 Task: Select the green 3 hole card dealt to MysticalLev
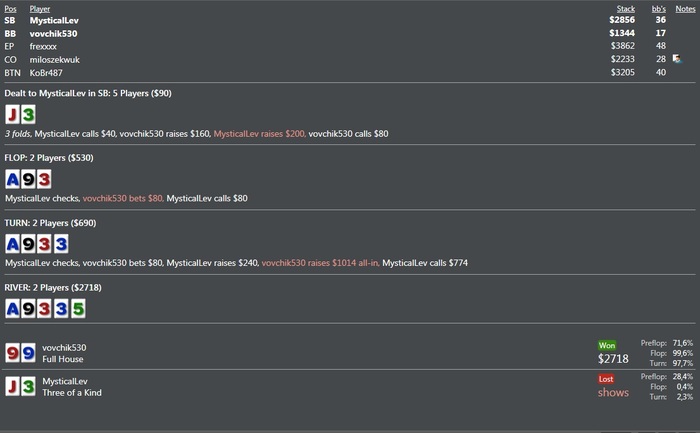(x=28, y=114)
